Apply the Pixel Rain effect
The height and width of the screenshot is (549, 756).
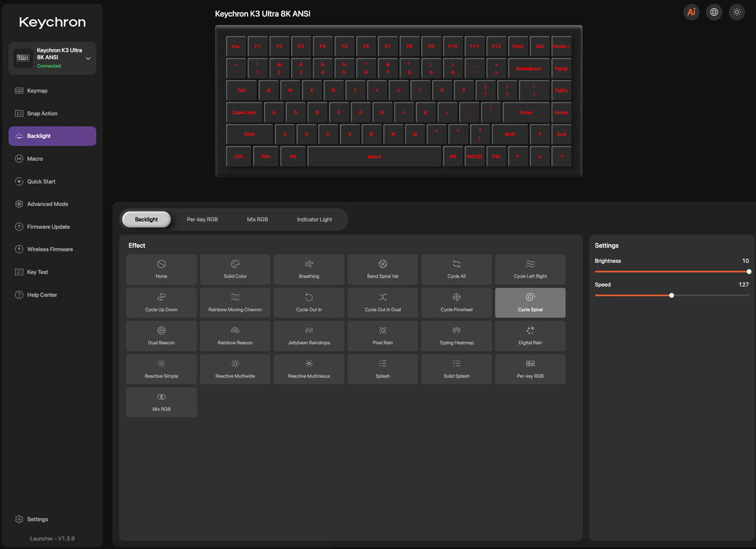pos(382,336)
